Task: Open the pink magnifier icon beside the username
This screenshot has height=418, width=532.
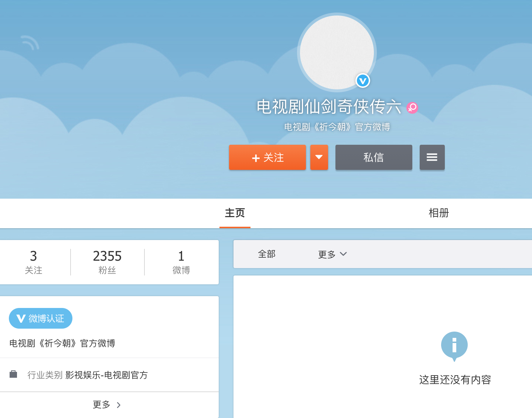Action: tap(412, 108)
